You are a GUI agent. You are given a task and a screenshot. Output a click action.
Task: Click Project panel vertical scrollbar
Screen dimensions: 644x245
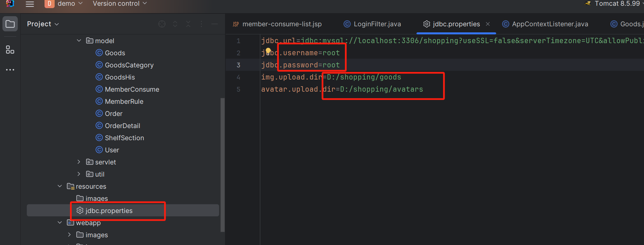click(222, 165)
